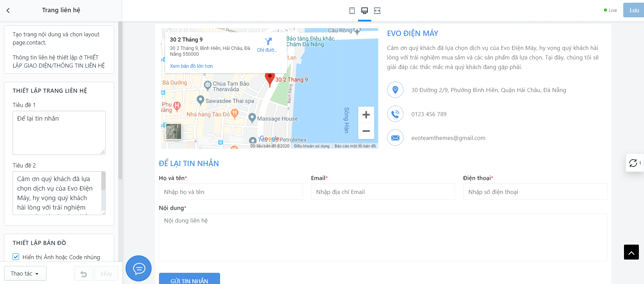644x284 pixels.
Task: Click the Nhà hàng Táo Đỏ restaurant marker
Action: point(234,113)
